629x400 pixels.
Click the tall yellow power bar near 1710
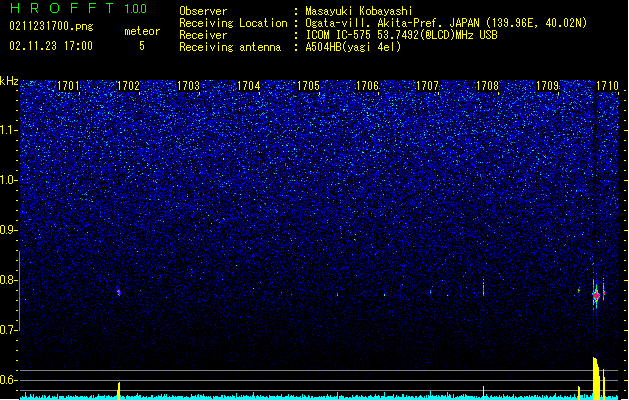[x=597, y=378]
